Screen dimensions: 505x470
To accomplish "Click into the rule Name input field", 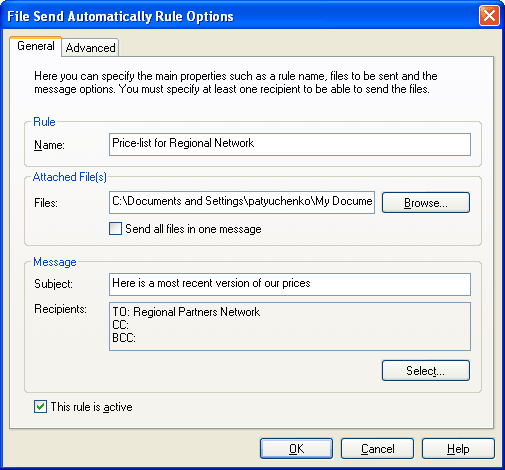I will (x=290, y=144).
